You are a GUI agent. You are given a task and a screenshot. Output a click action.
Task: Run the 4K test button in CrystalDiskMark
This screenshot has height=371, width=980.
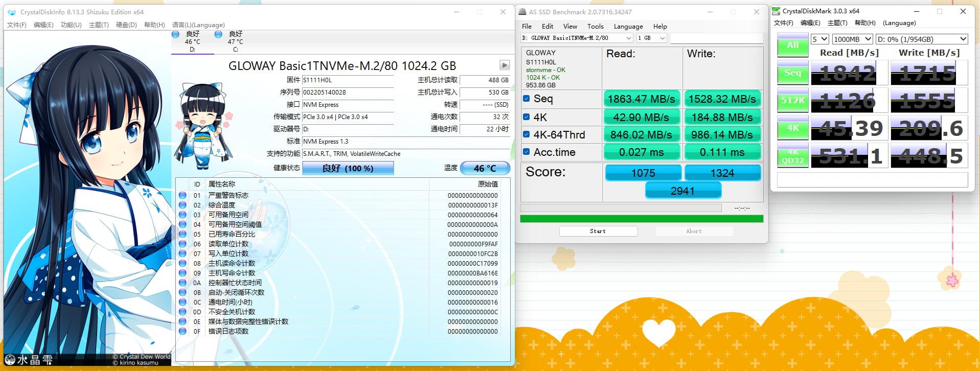[x=793, y=128]
